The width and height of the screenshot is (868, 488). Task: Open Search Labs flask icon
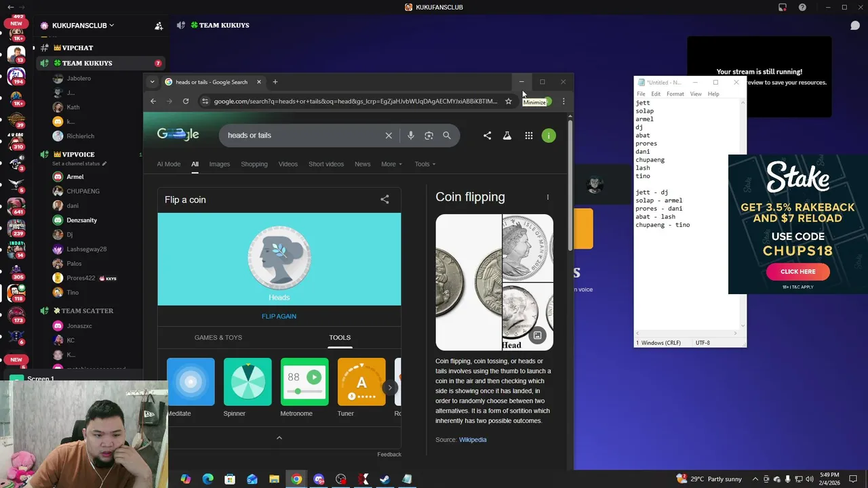click(x=507, y=136)
